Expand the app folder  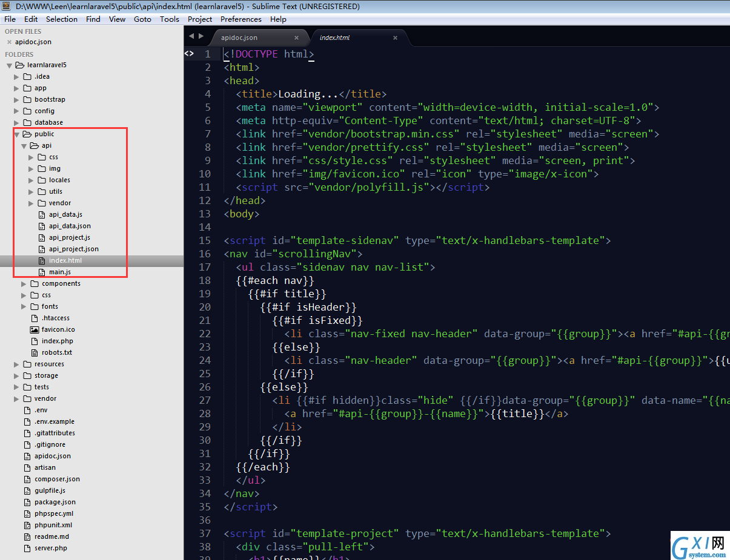[17, 88]
